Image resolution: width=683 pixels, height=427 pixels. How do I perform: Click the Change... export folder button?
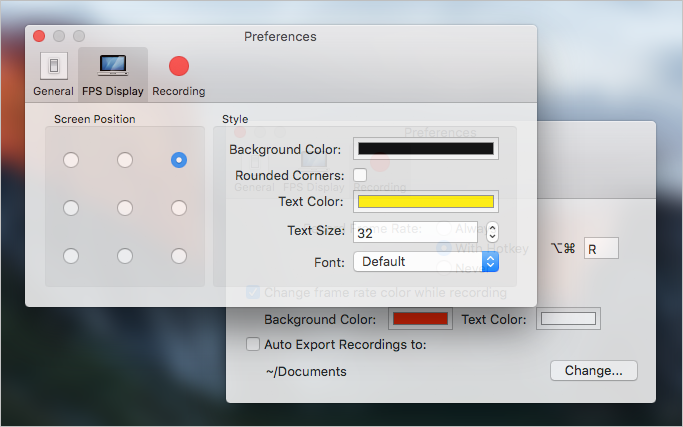pyautogui.click(x=594, y=370)
